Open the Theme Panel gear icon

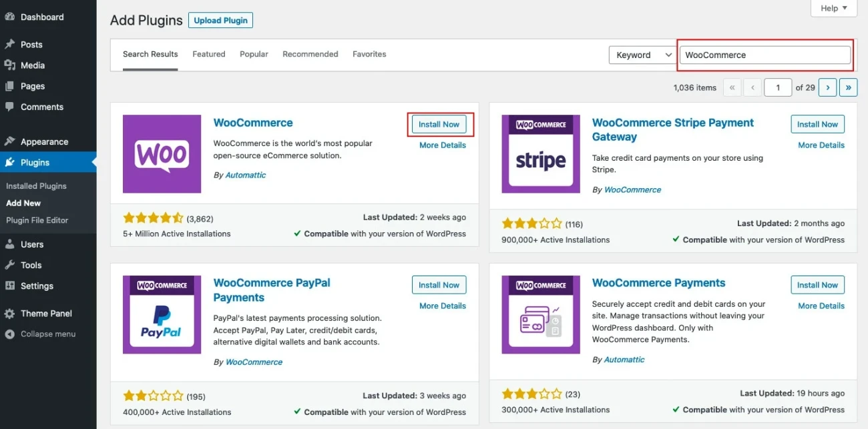pos(11,313)
